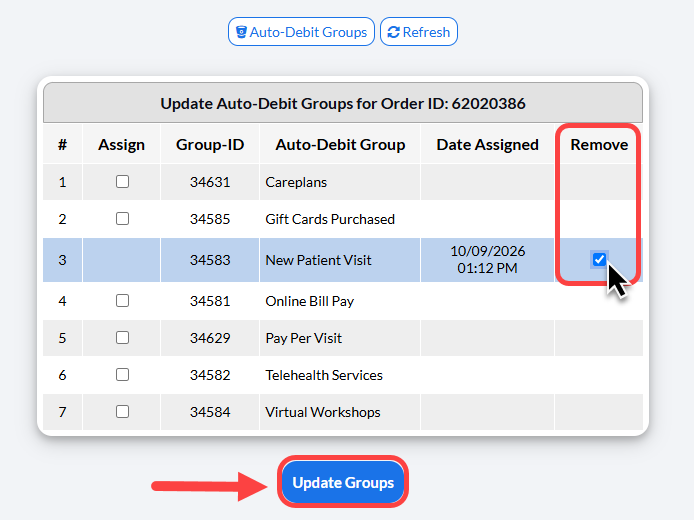Click the Auto-Debit Groups shield icon
694x520 pixels.
[241, 32]
